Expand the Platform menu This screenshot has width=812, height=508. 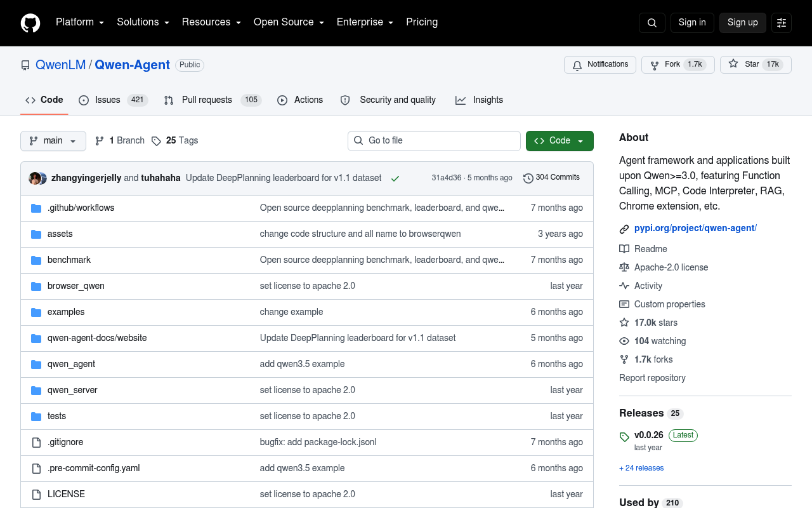point(80,22)
